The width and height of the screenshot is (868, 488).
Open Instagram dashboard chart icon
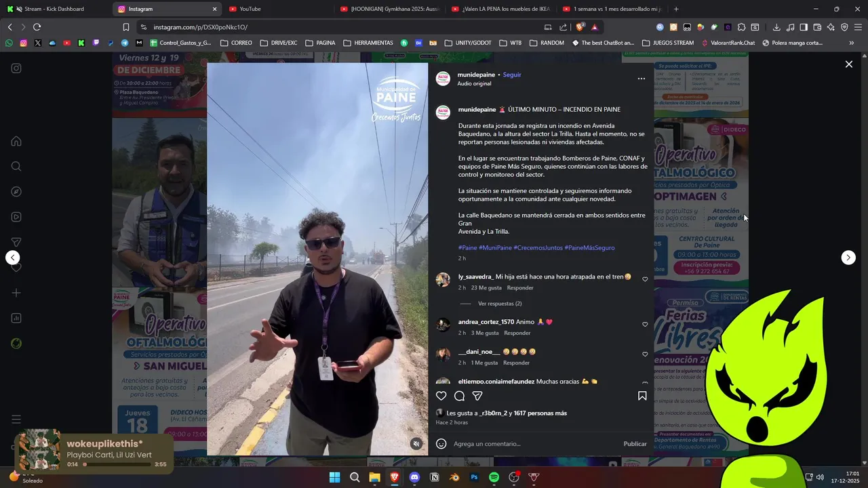tap(16, 318)
